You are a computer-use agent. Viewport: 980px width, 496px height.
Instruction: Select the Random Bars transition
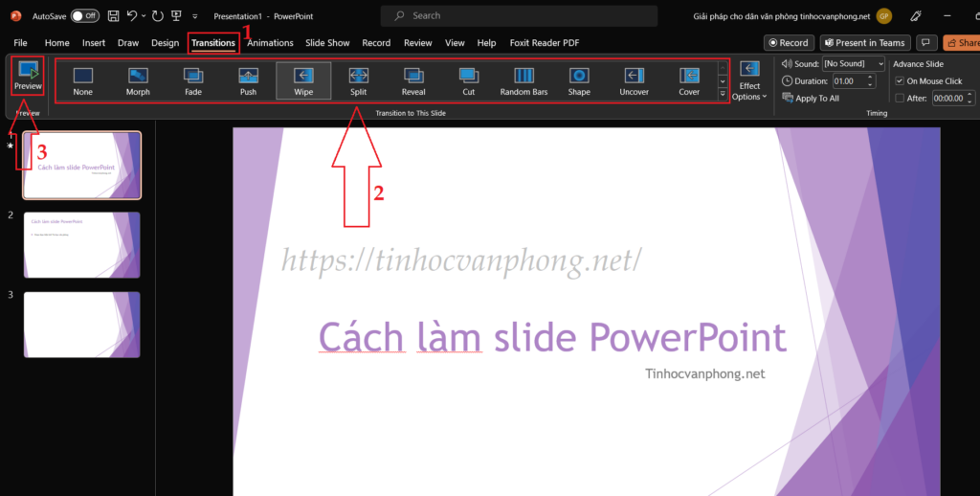pos(523,80)
